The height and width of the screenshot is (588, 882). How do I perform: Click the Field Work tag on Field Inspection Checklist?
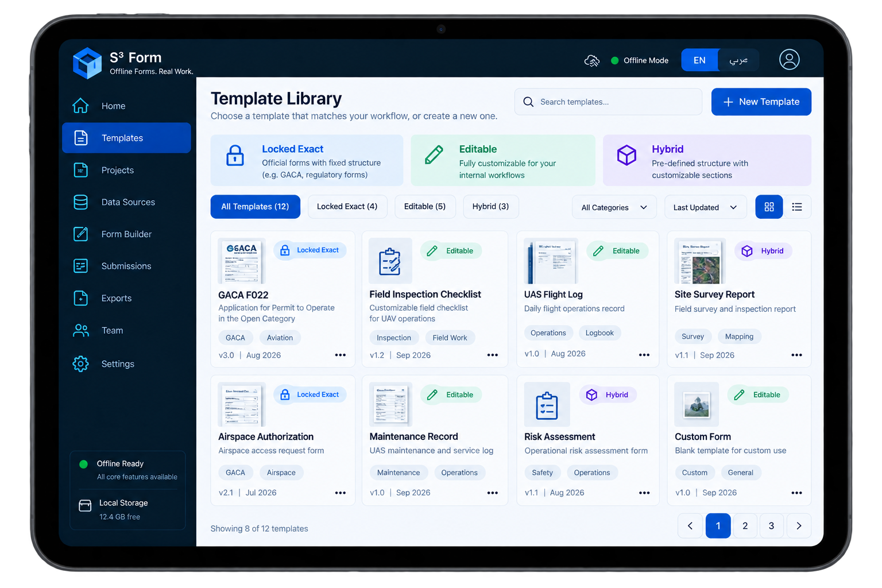click(x=450, y=338)
